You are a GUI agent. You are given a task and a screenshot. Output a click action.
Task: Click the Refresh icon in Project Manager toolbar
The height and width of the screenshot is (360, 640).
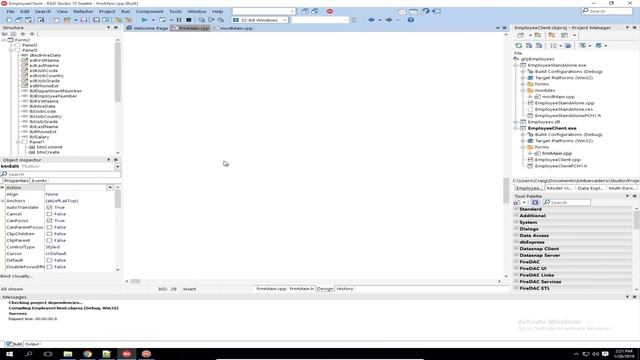(x=519, y=45)
